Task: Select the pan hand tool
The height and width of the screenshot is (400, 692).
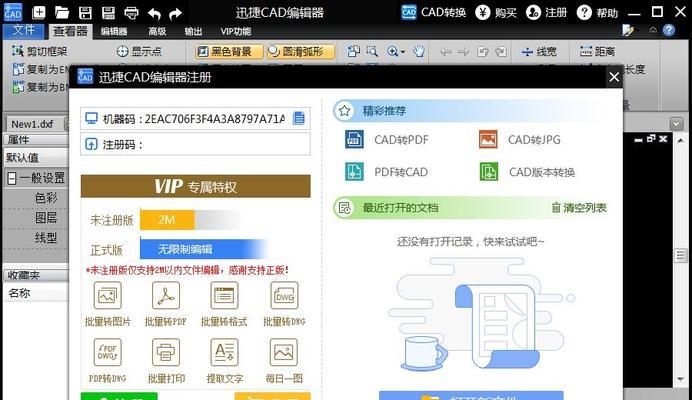Action: tap(418, 51)
